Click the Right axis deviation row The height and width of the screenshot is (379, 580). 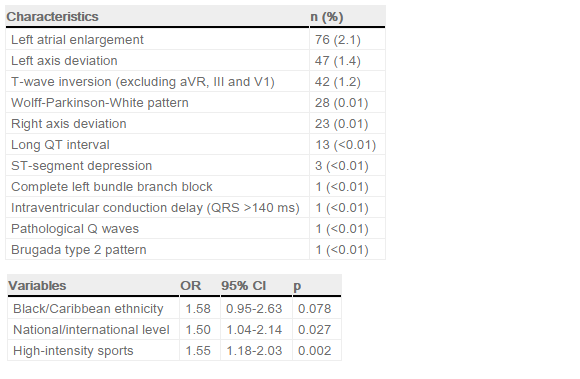coord(195,123)
